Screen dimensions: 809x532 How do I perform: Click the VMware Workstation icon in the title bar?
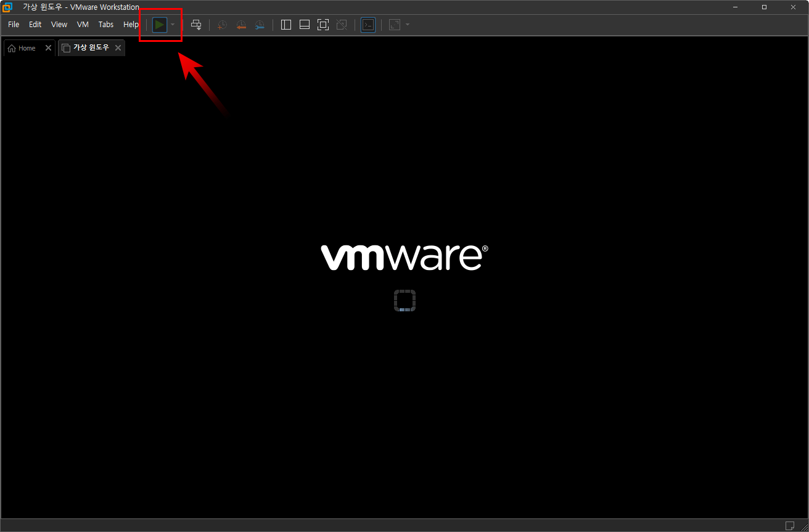point(7,7)
